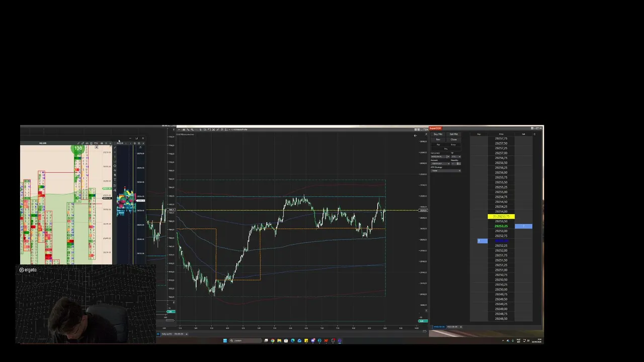Viewport: 644px width, 362px height.
Task: Click the 29250,00 price row in SuperDOM
Action: 501,290
